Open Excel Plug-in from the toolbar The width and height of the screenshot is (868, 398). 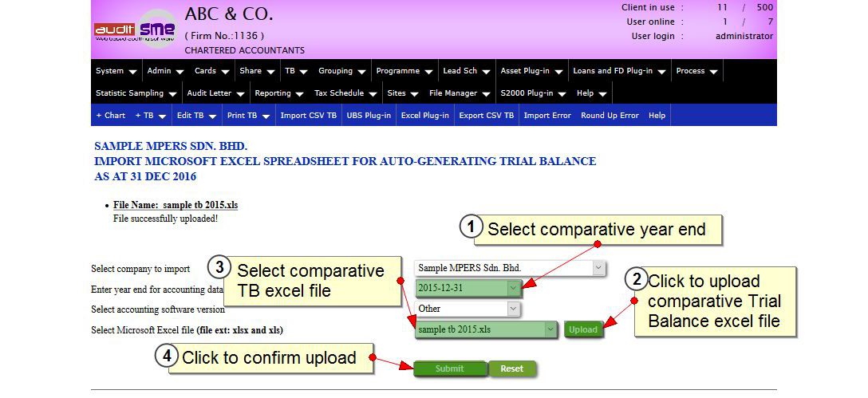pos(424,116)
